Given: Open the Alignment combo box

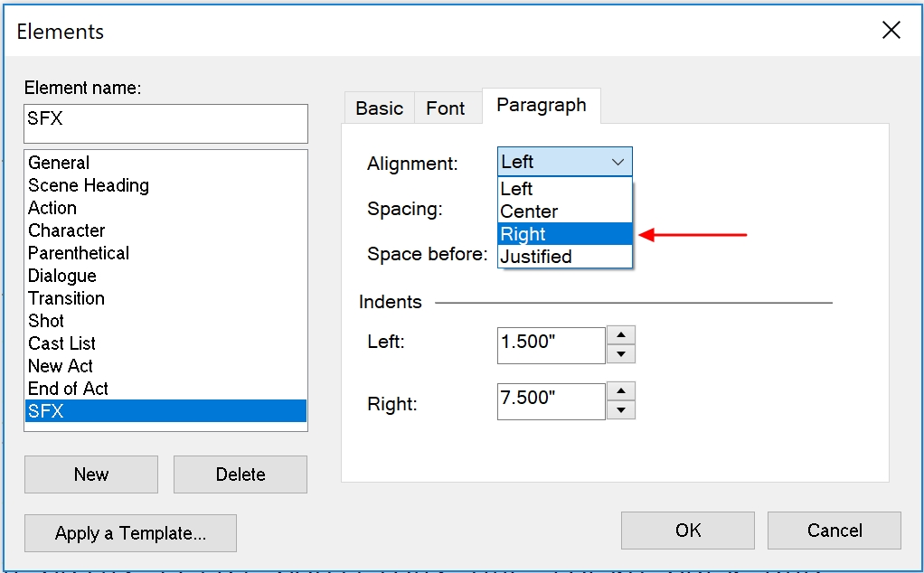Looking at the screenshot, I should pos(564,162).
